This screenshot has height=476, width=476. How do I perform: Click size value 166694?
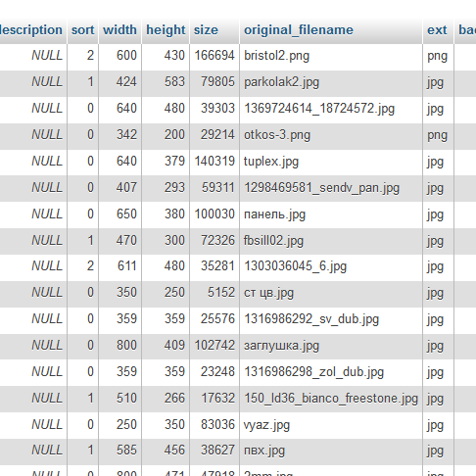tap(214, 56)
